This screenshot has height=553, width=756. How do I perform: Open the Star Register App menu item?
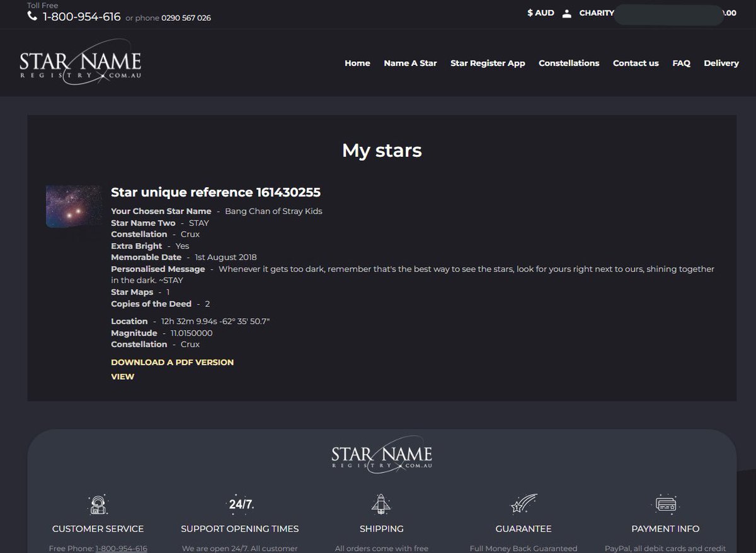pos(488,63)
